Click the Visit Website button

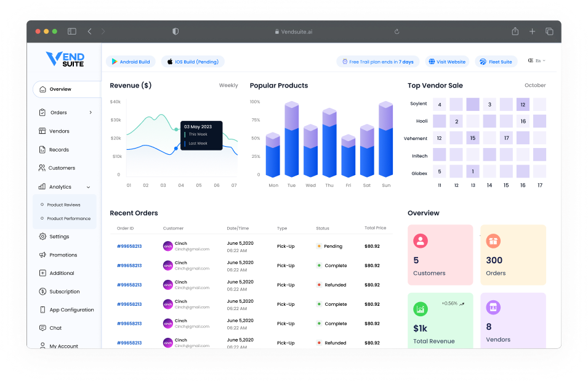pos(447,62)
